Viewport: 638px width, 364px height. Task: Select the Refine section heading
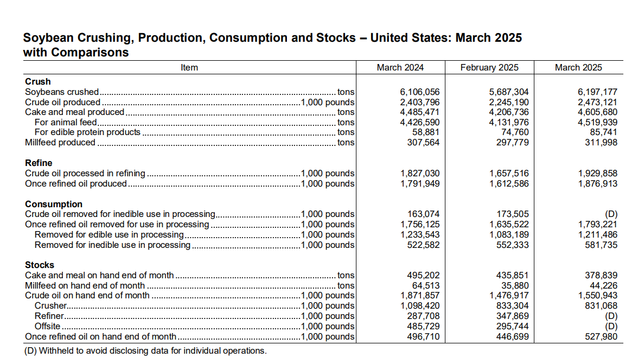(39, 163)
